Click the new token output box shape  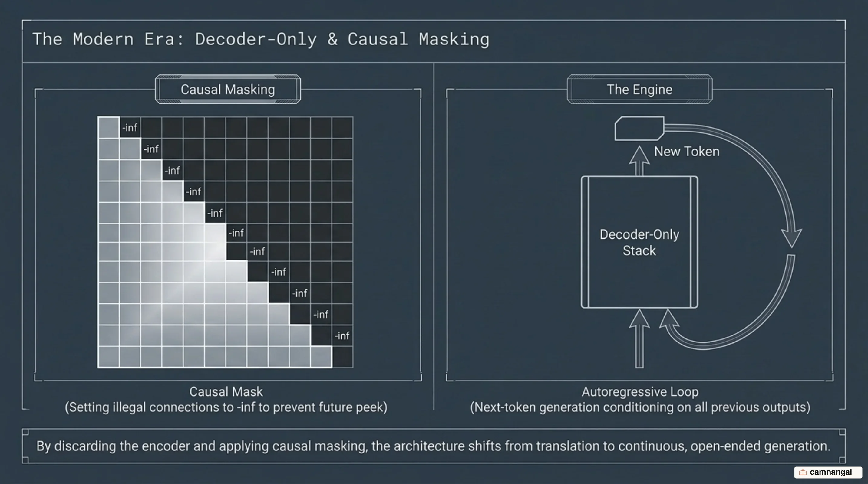(x=639, y=128)
